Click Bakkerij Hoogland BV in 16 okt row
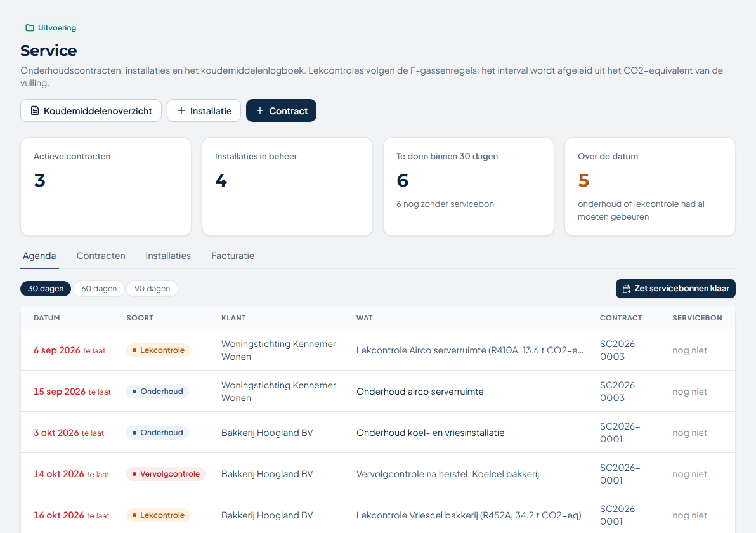 click(x=267, y=515)
